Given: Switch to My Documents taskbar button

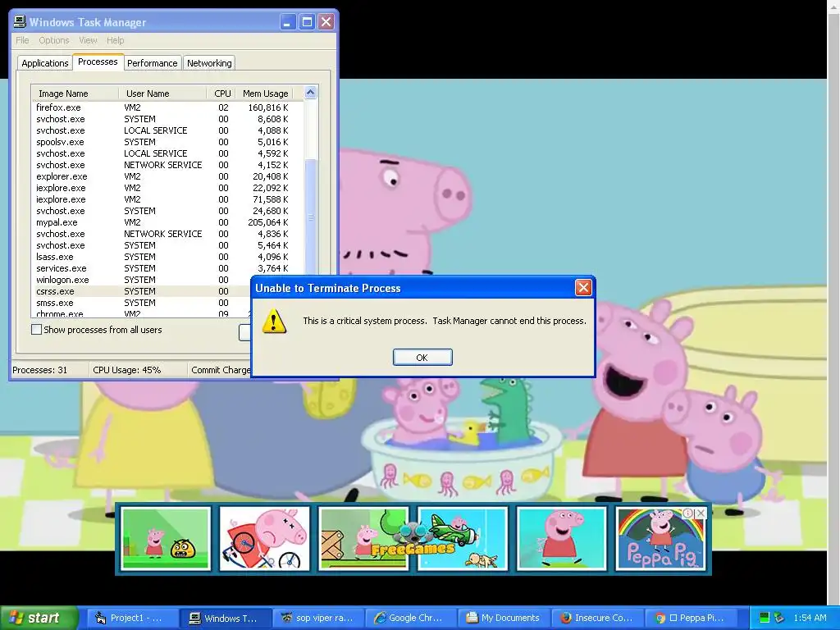Looking at the screenshot, I should tap(505, 618).
